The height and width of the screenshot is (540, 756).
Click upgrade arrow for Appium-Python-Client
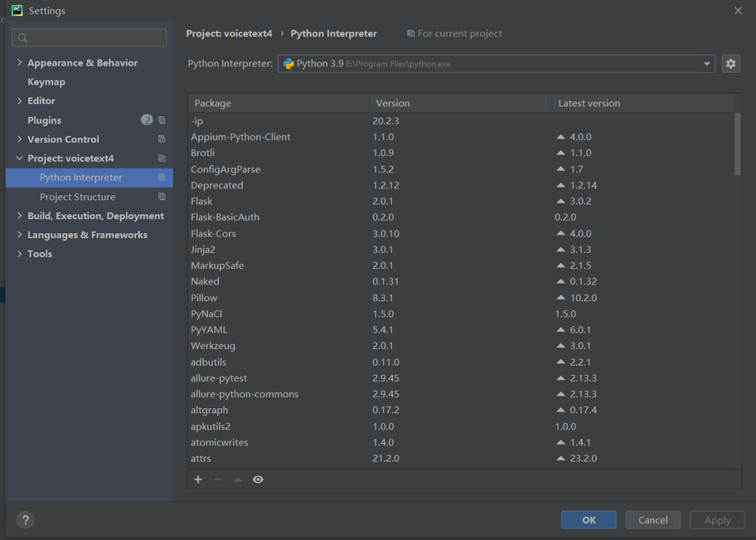click(560, 137)
